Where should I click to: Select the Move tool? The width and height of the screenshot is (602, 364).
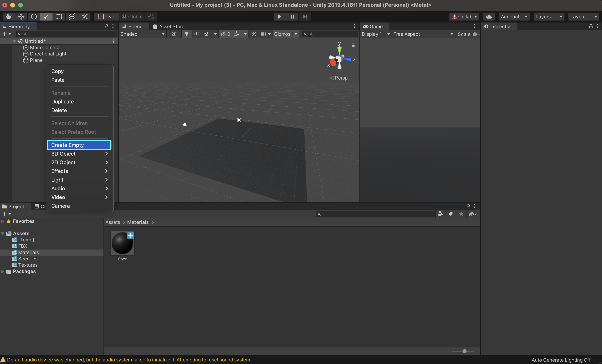point(21,17)
